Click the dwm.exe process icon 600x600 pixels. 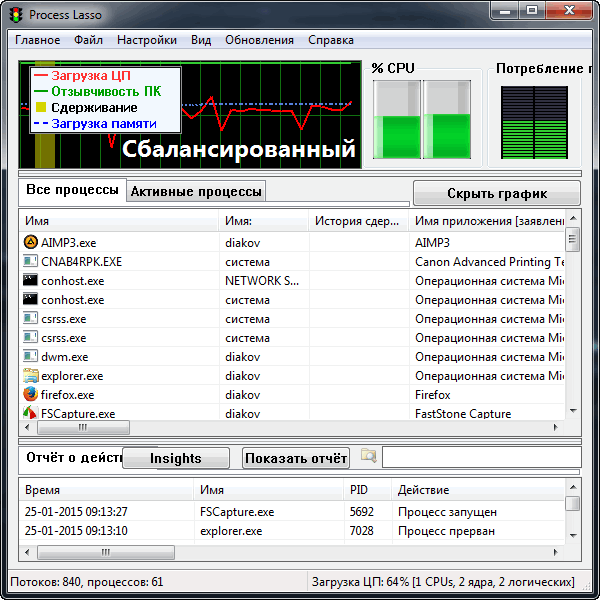click(x=30, y=356)
